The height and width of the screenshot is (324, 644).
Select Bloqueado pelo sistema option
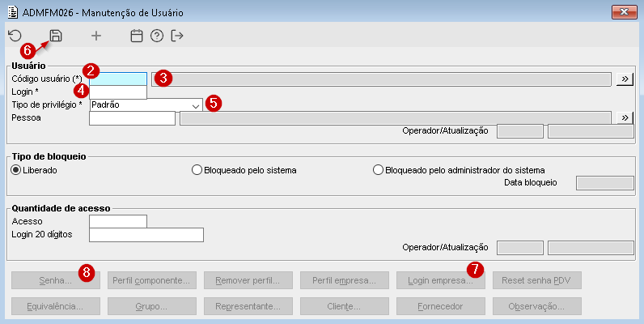[197, 170]
